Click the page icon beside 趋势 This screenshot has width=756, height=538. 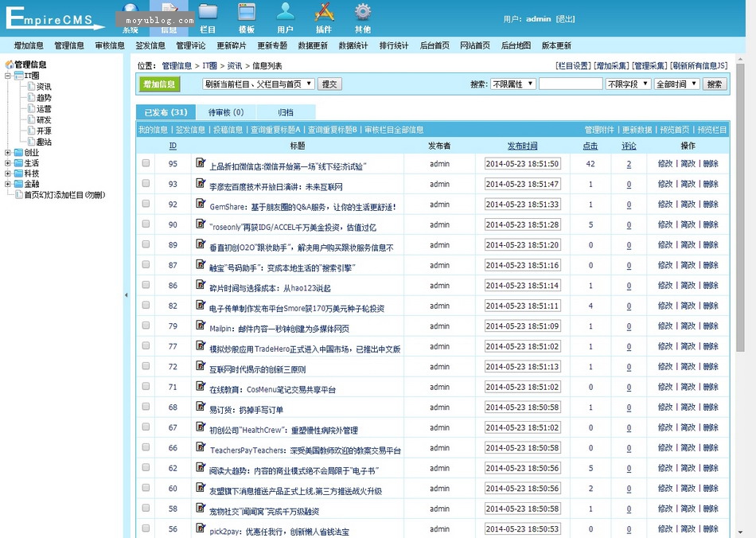pos(31,97)
